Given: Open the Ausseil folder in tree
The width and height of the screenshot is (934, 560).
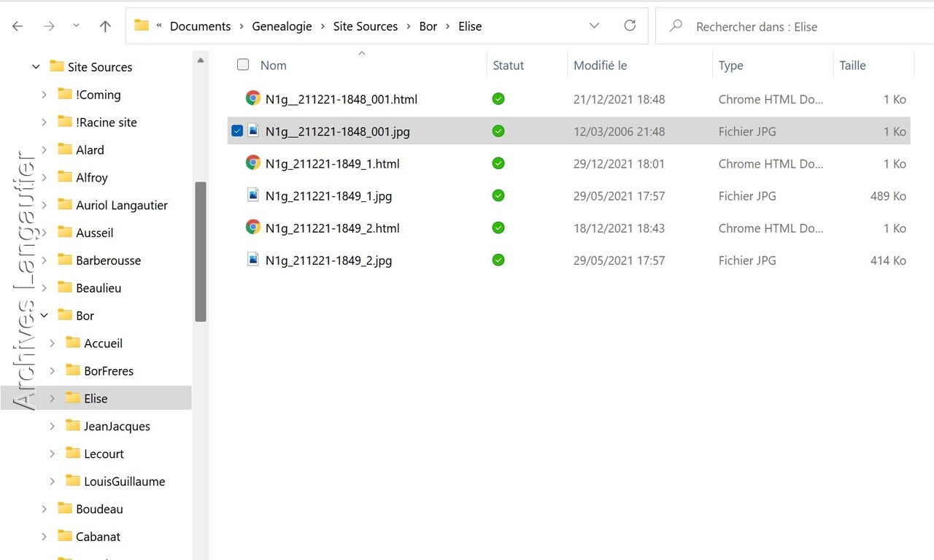Looking at the screenshot, I should (x=95, y=233).
